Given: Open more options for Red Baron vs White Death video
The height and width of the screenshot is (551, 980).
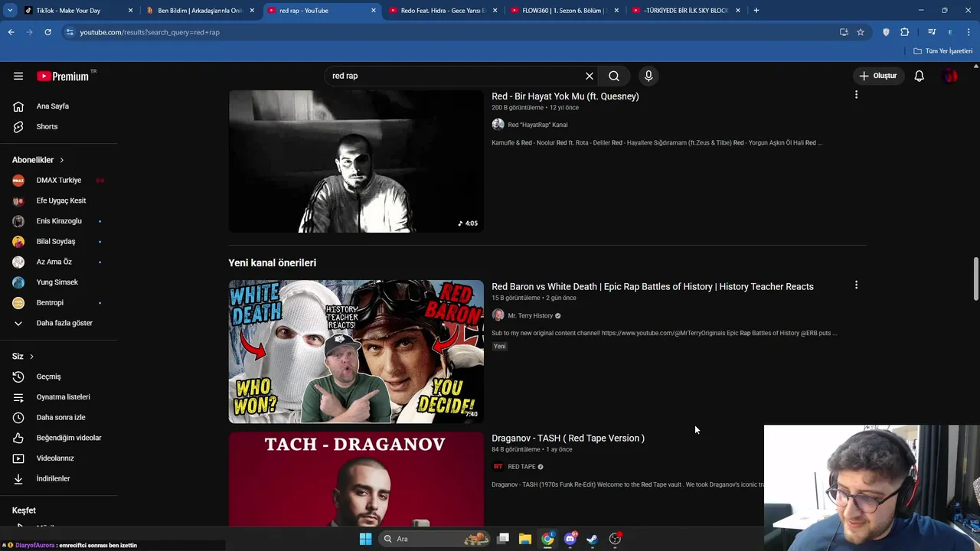Looking at the screenshot, I should tap(856, 285).
